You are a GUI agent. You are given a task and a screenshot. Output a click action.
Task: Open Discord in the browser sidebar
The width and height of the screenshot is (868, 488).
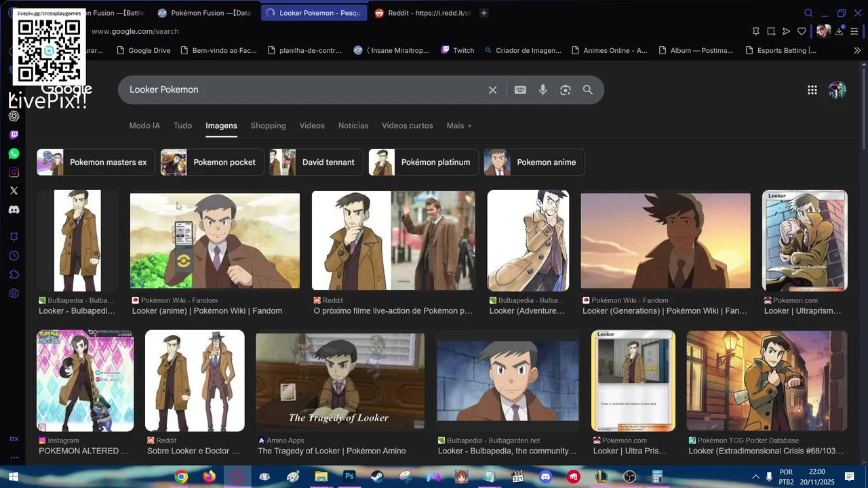click(14, 210)
